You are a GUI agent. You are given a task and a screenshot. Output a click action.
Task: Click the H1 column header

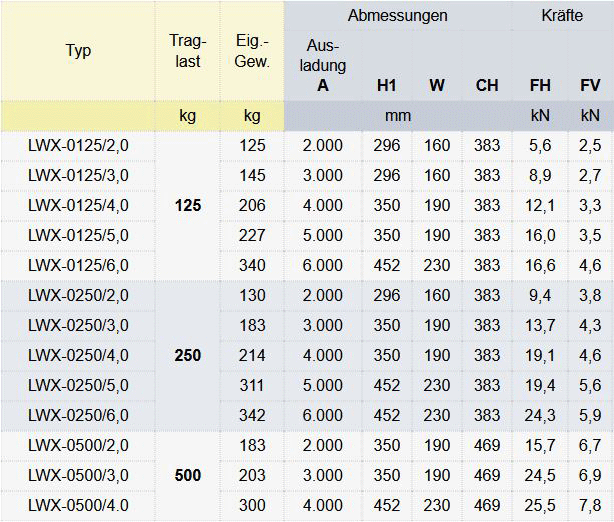[x=386, y=86]
